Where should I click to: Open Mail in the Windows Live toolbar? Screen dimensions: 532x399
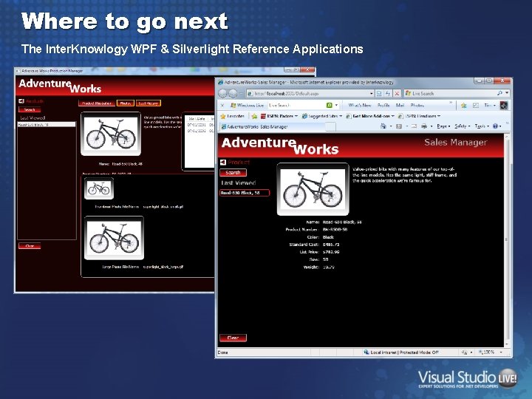pyautogui.click(x=400, y=106)
